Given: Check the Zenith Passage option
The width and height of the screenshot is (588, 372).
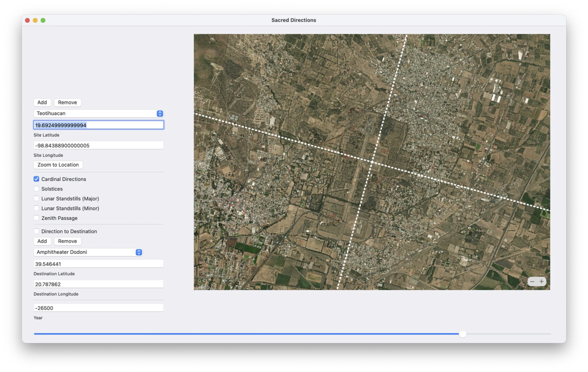Looking at the screenshot, I should [x=36, y=218].
